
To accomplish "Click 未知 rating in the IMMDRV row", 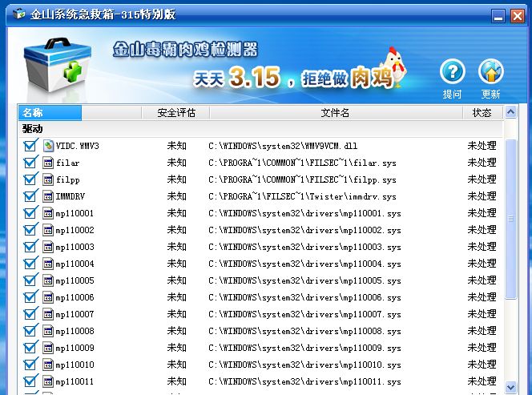I will coord(177,196).
